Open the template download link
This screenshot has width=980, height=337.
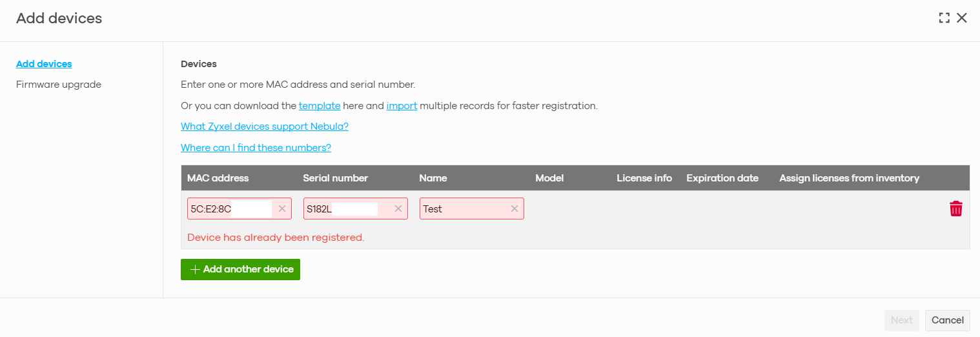click(320, 106)
